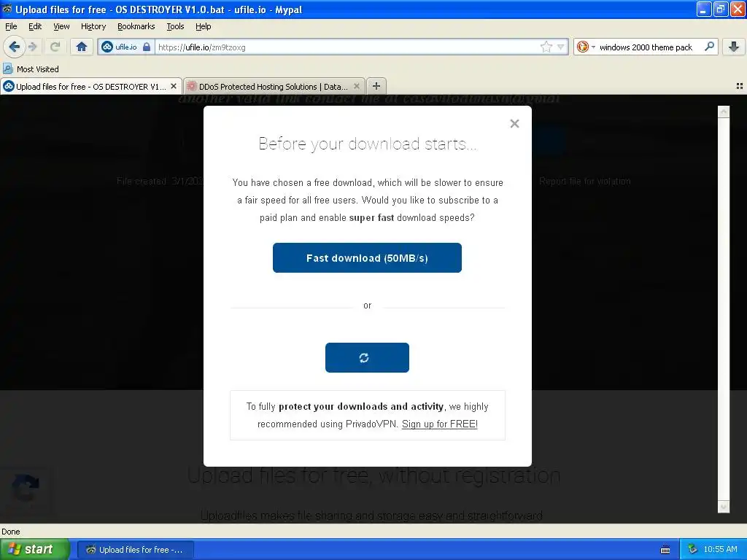Open the Edit menu
This screenshot has width=747, height=560.
coord(35,26)
